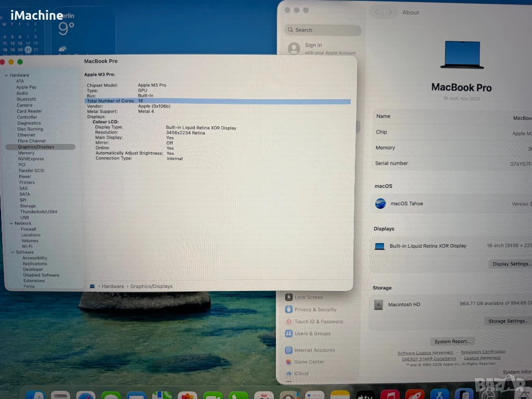Click the Total Number of Cores row
Viewport: 532px width, 399px height.
click(218, 101)
